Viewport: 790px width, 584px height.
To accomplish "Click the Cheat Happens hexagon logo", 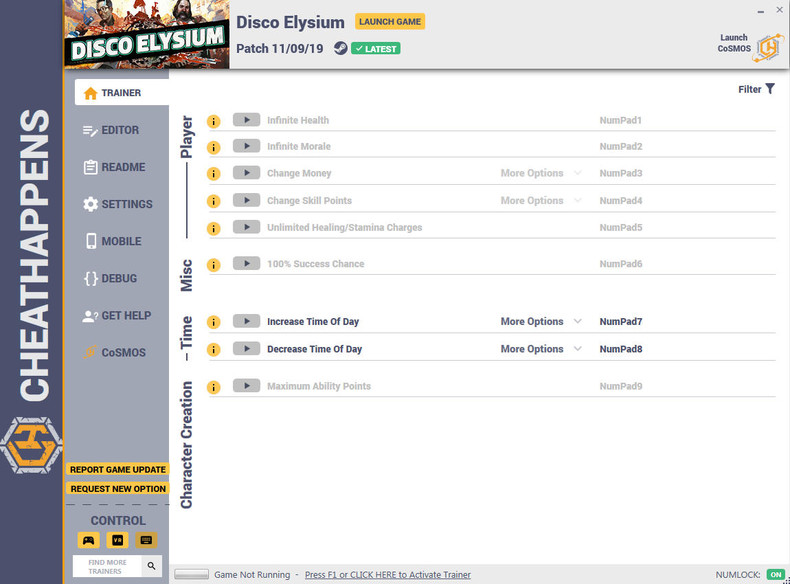I will pyautogui.click(x=31, y=445).
